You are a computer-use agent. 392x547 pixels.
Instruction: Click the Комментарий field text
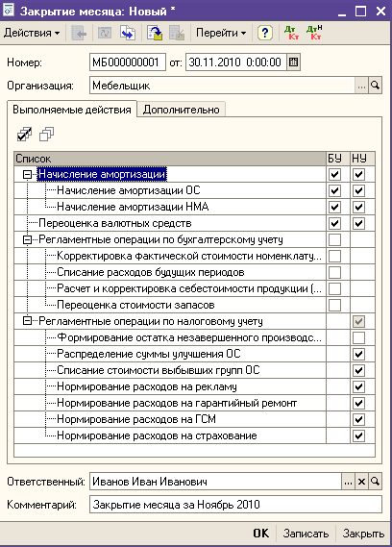tap(235, 505)
